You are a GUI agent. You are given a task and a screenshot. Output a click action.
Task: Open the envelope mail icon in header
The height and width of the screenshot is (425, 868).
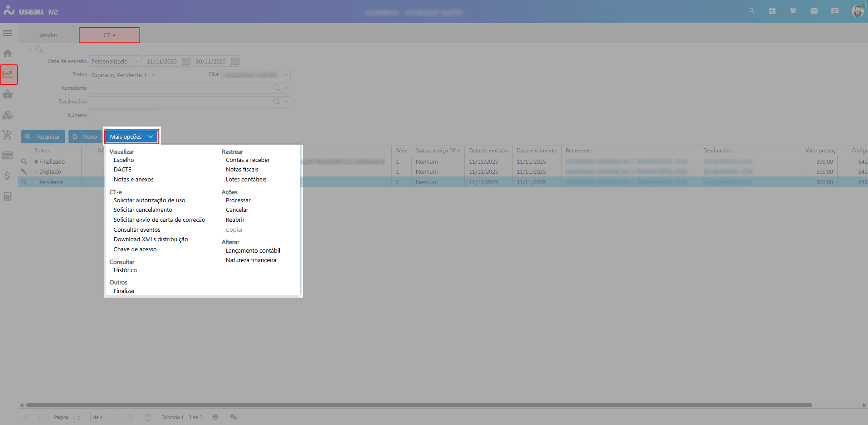[814, 11]
